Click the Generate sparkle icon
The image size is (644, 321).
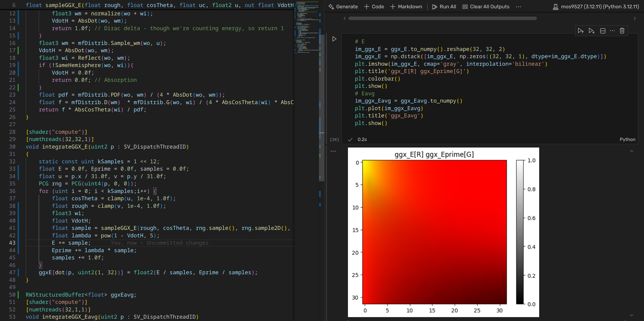tap(331, 7)
